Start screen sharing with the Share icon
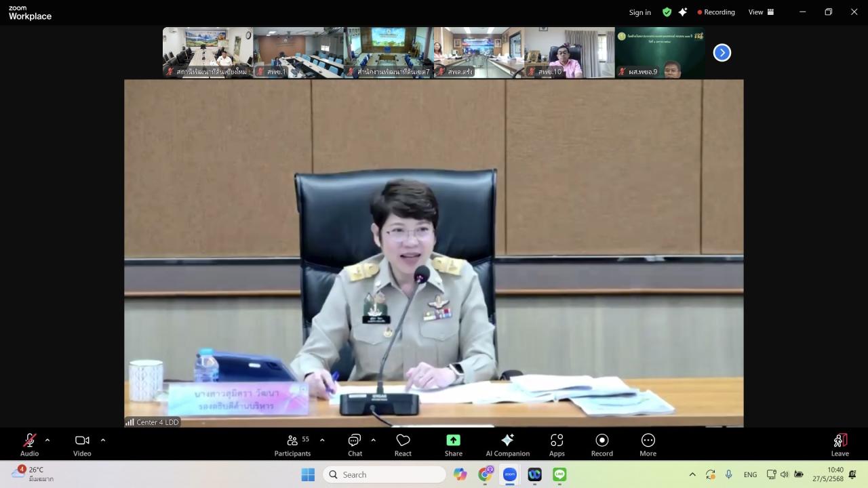Viewport: 868px width, 488px height. pos(453,441)
